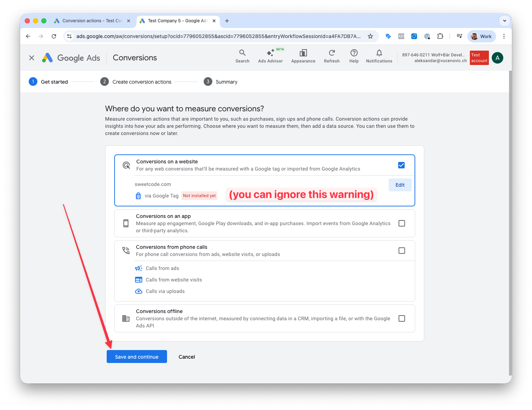
Task: Open the Notifications bell
Action: (x=379, y=56)
